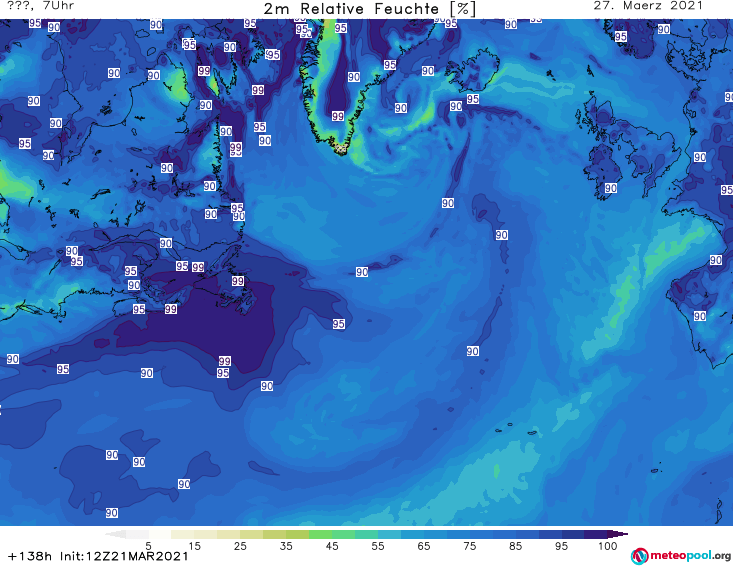The height and width of the screenshot is (566, 733).
Task: Click the colorbar value label '15'
Action: point(194,546)
